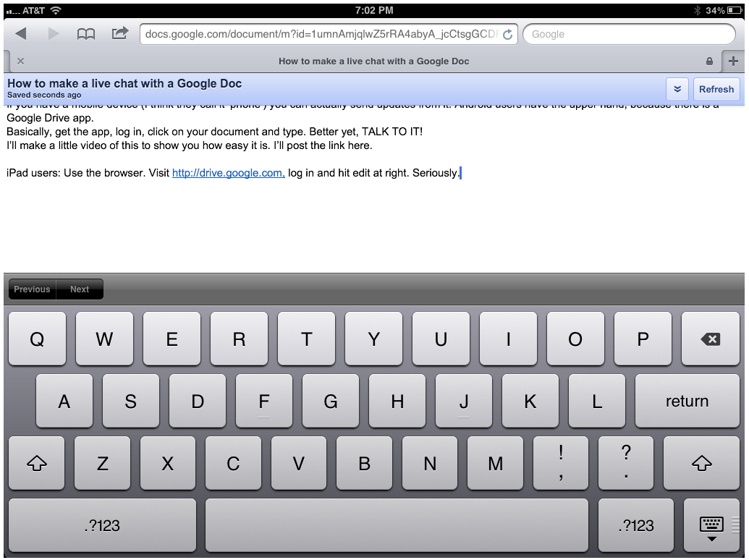Tap the B key
Viewport: 749px width, 560px height.
(365, 463)
